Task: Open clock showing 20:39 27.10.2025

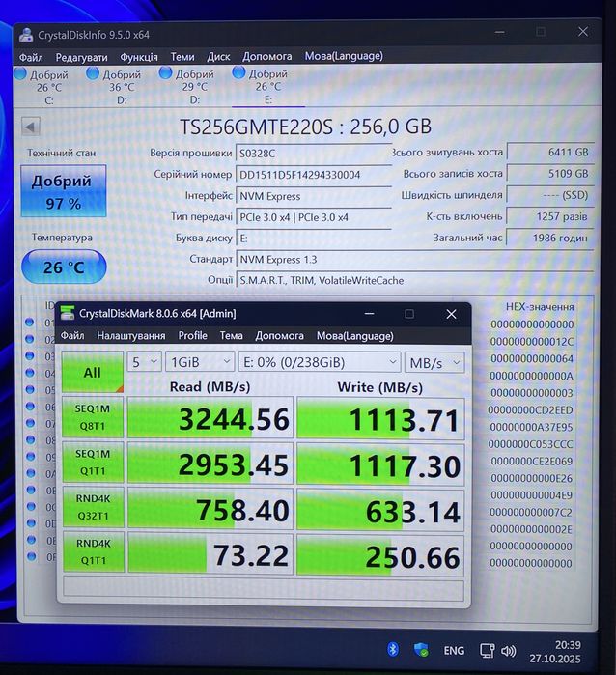Action: click(555, 652)
